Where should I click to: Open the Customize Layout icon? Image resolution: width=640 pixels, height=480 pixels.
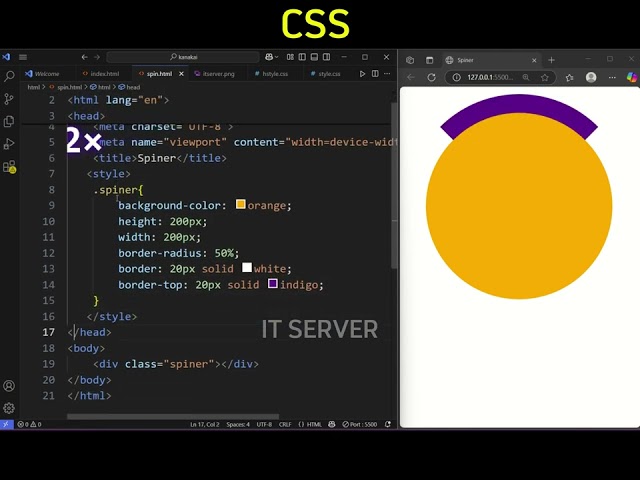tap(290, 57)
